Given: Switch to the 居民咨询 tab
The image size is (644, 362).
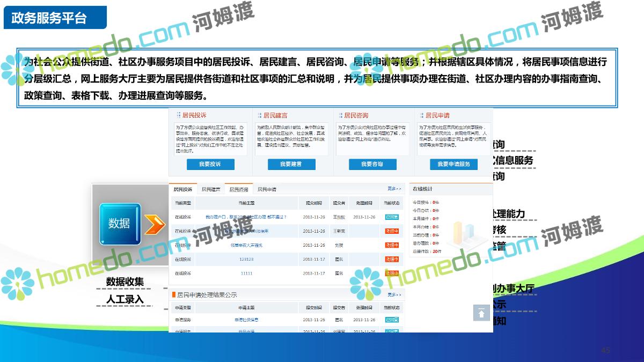Looking at the screenshot, I should tap(239, 189).
